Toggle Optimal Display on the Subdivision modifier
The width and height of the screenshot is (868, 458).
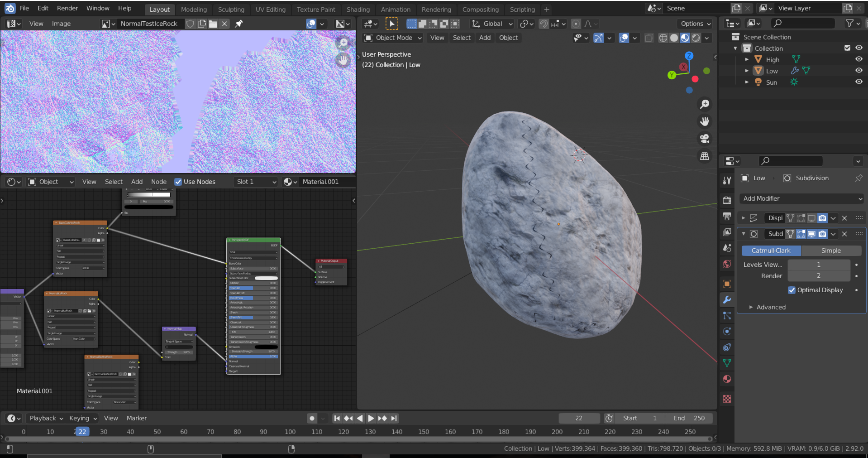click(792, 290)
